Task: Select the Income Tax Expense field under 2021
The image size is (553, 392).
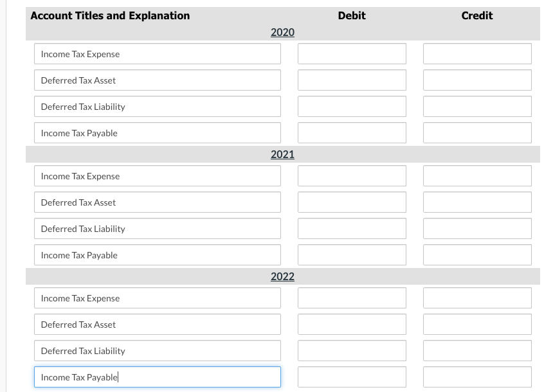Action: [x=158, y=175]
